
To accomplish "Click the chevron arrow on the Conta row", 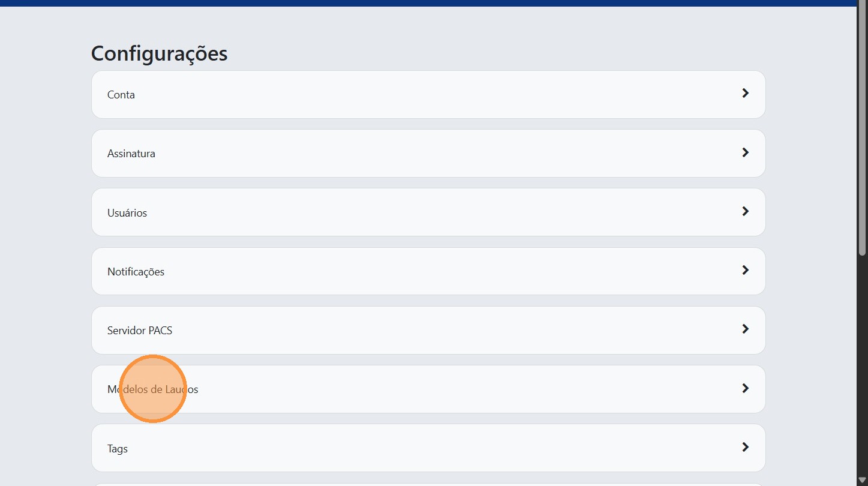I will pyautogui.click(x=745, y=94).
